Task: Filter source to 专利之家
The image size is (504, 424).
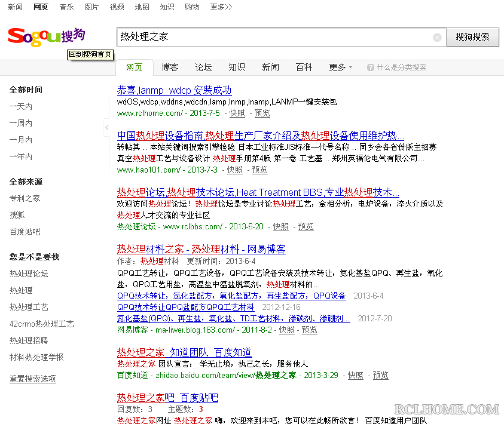Action: click(25, 198)
